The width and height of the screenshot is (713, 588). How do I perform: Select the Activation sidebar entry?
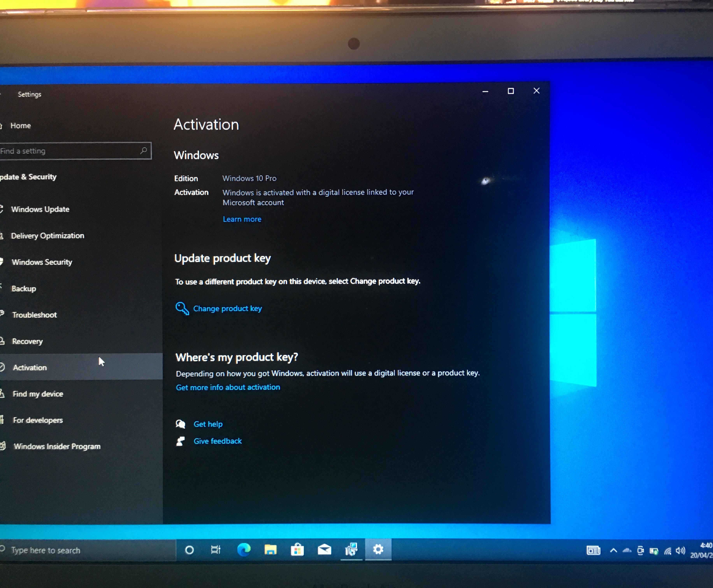(x=81, y=367)
